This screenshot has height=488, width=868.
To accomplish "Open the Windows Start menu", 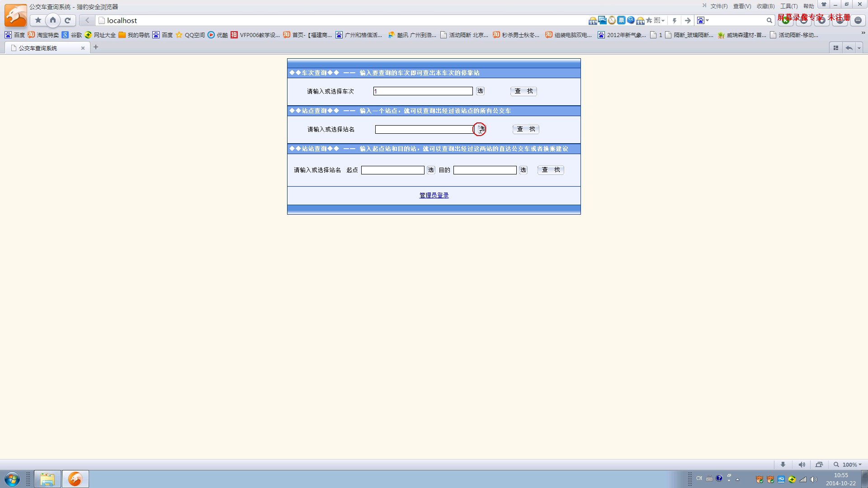I will (12, 479).
